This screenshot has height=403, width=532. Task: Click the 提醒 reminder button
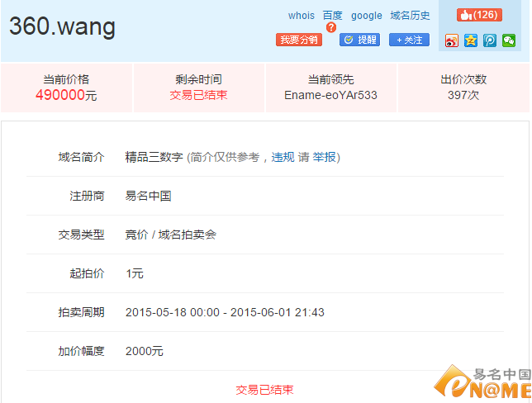[x=359, y=40]
